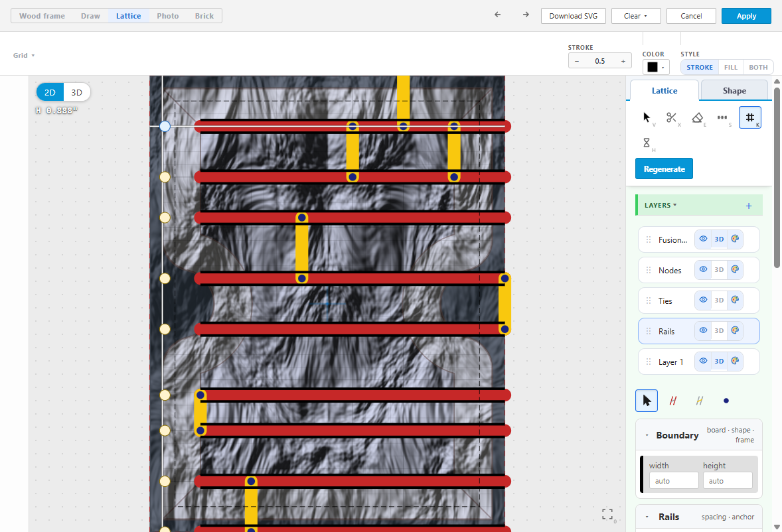
Task: Select the hourglass tool
Action: click(647, 143)
